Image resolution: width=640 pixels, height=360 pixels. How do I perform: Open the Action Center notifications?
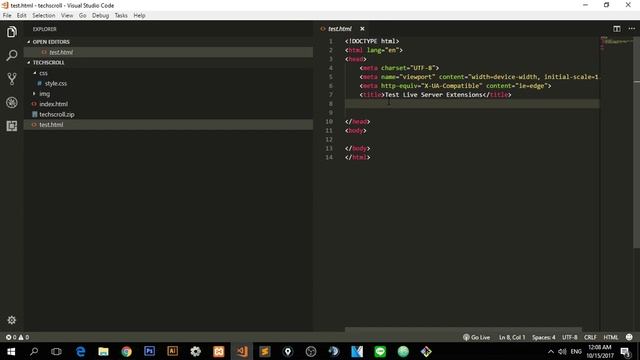pos(625,351)
